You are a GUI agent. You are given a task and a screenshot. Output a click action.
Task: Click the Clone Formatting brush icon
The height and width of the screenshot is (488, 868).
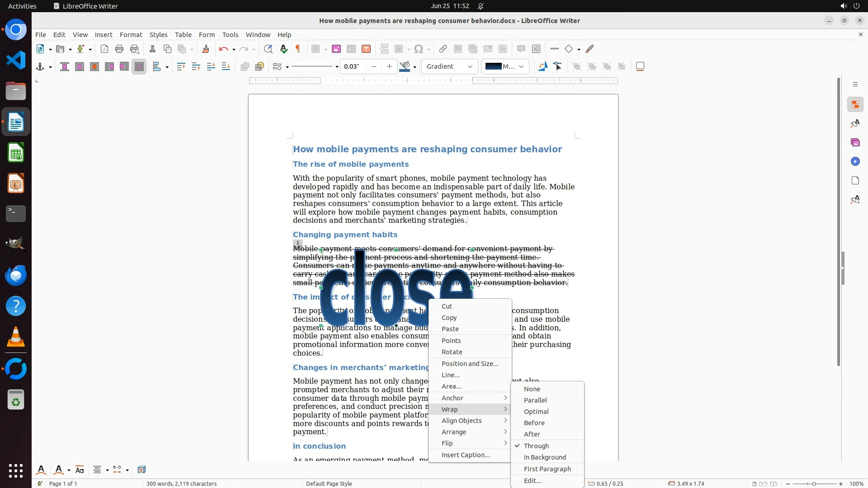click(x=206, y=49)
